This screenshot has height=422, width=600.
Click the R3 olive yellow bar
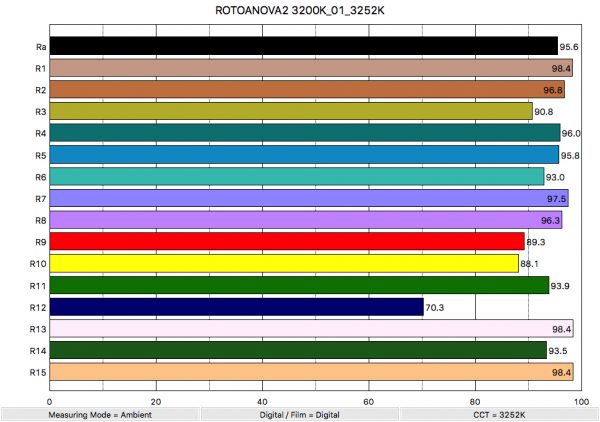click(x=291, y=111)
